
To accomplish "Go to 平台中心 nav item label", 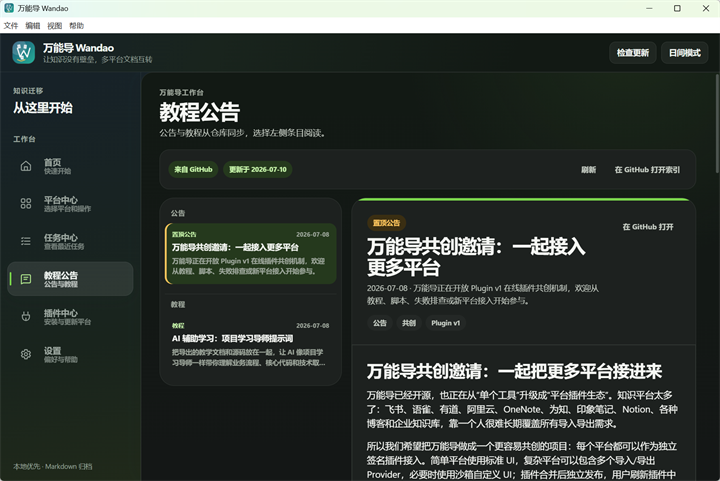I will [61, 200].
